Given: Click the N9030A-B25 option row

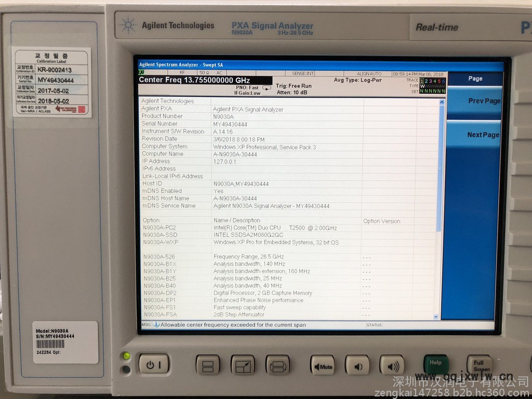Looking at the screenshot, I should click(288, 278).
